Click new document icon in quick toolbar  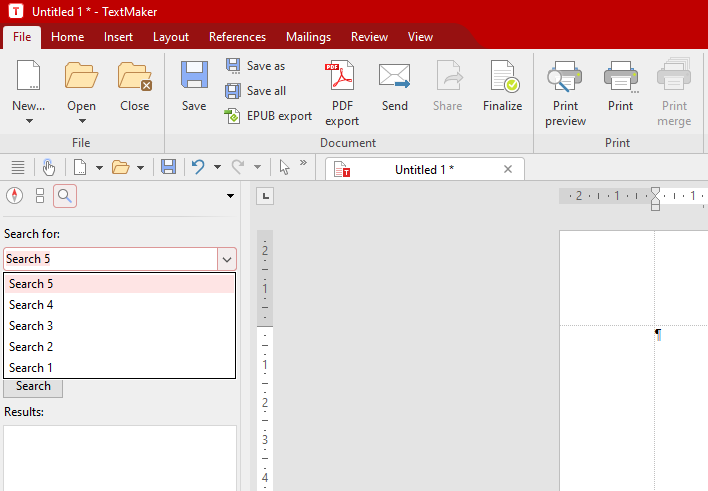coord(80,168)
